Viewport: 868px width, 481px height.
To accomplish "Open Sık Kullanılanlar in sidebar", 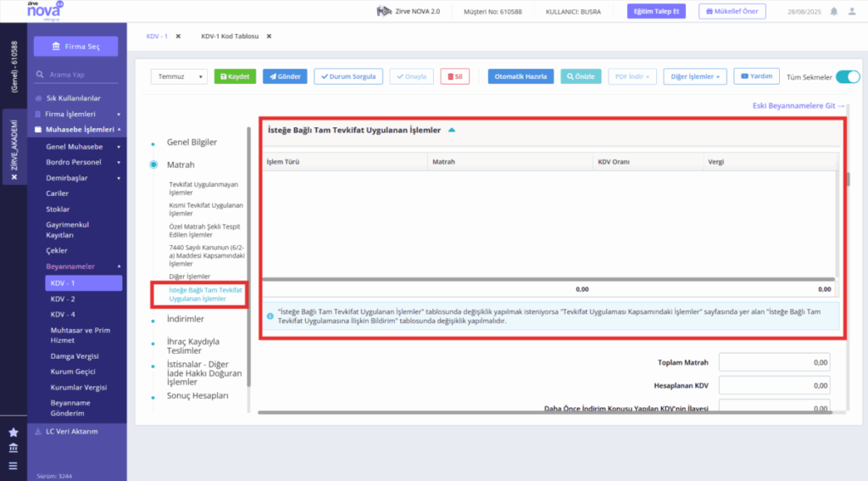I will [x=73, y=98].
